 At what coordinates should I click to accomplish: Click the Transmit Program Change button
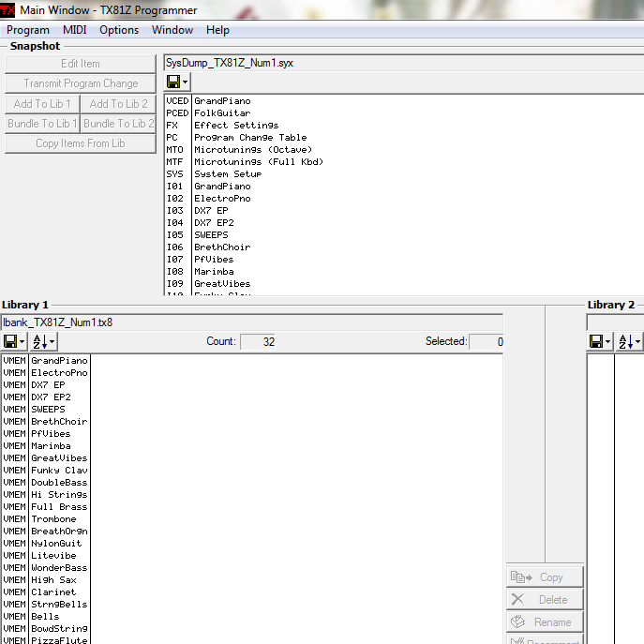pyautogui.click(x=81, y=83)
